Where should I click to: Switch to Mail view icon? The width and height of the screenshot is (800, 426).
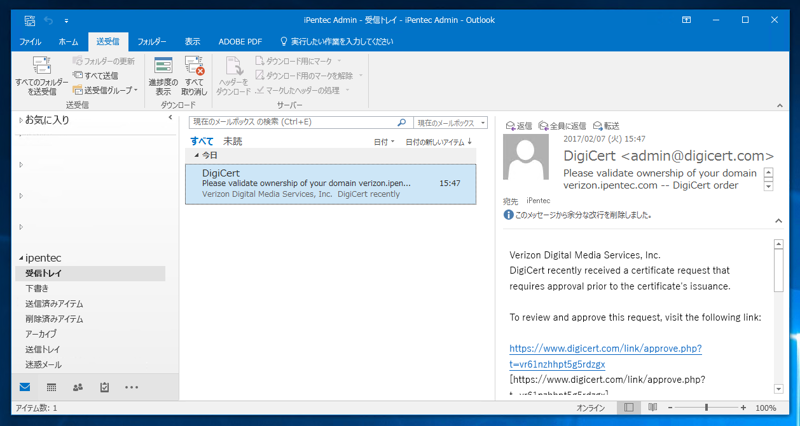click(x=25, y=387)
